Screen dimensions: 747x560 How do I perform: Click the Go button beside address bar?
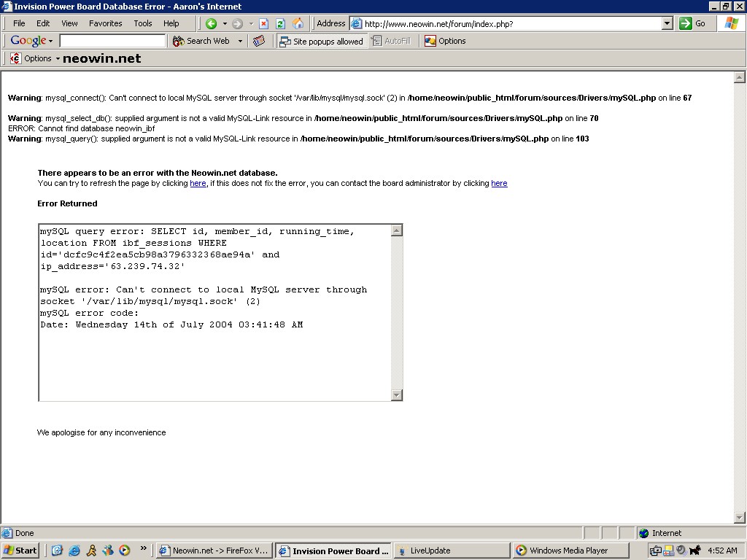click(x=693, y=23)
